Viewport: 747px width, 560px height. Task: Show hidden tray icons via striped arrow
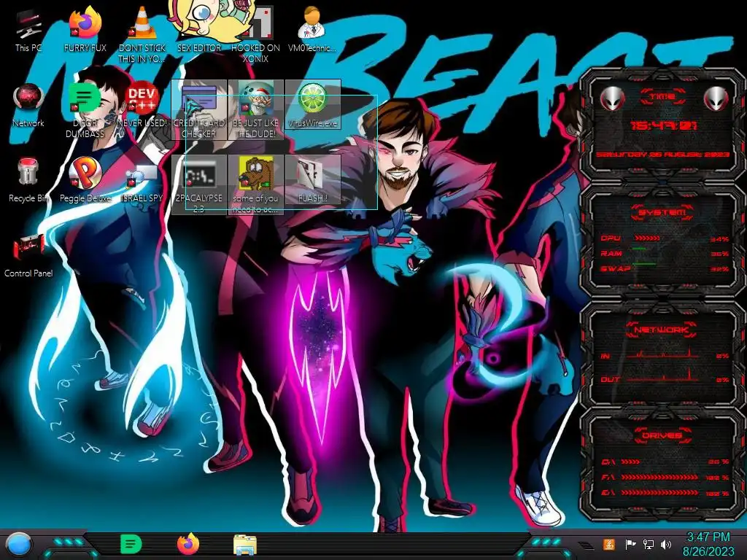tap(586, 545)
